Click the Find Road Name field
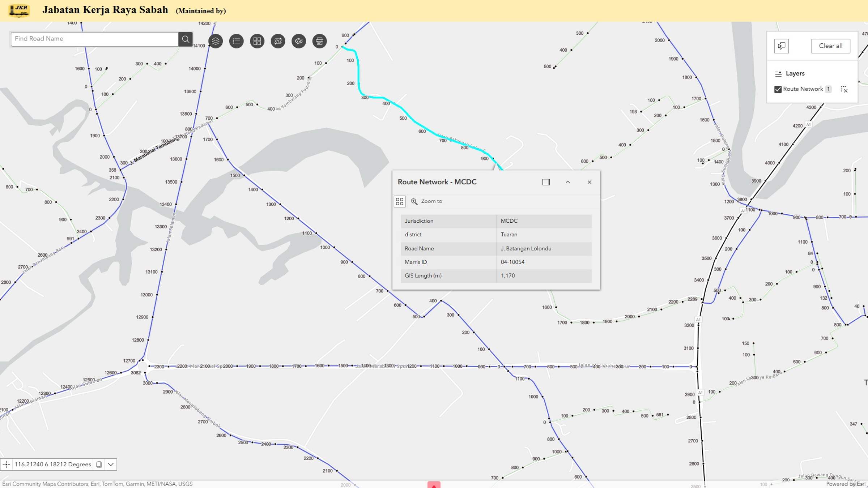Viewport: 868px width, 488px height. (95, 39)
